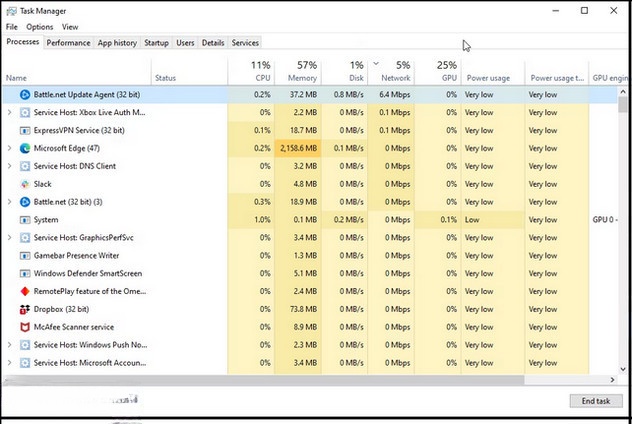This screenshot has height=424, width=632.
Task: Click the Battle.net Update Agent process icon
Action: (x=25, y=95)
